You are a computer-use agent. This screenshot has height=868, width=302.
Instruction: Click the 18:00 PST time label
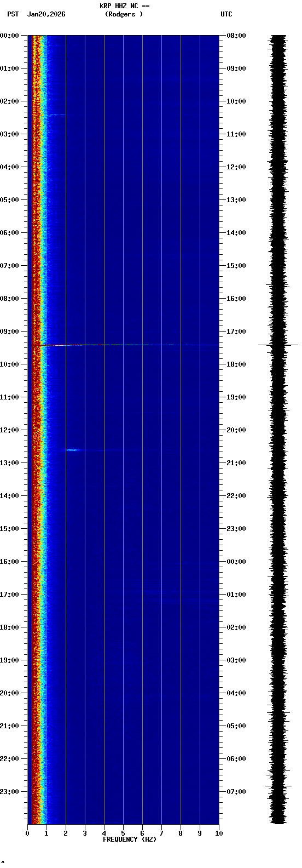[x=9, y=627]
